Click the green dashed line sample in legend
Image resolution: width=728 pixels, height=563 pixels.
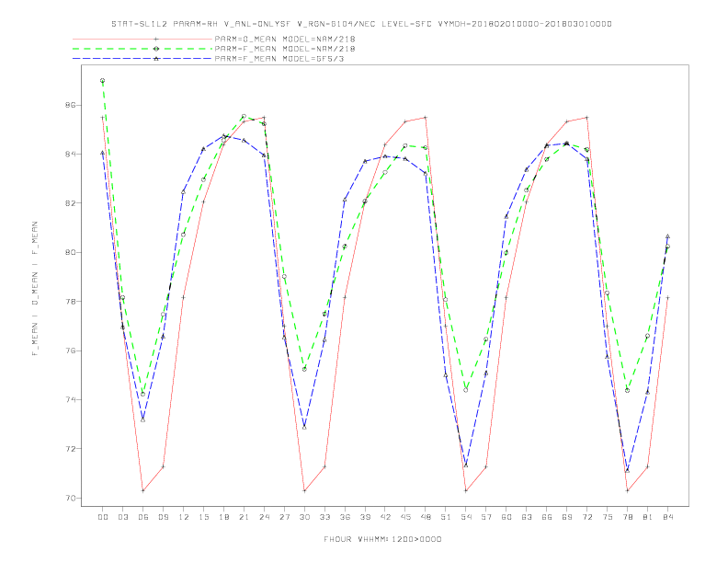coord(142,49)
